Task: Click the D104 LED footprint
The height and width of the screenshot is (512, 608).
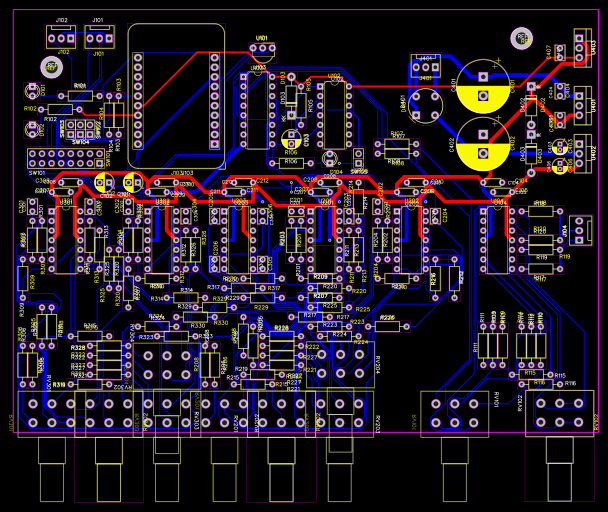Action: [x=330, y=159]
